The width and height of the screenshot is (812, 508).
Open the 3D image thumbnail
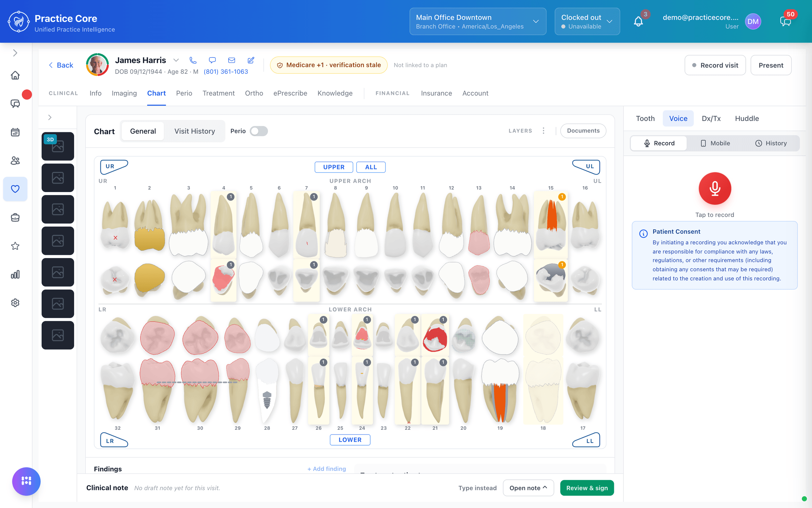coord(58,146)
